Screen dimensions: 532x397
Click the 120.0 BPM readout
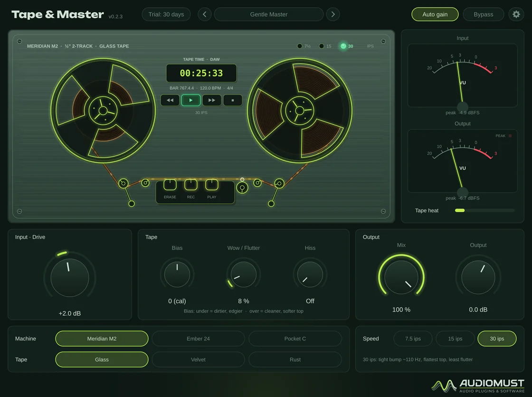pyautogui.click(x=210, y=88)
